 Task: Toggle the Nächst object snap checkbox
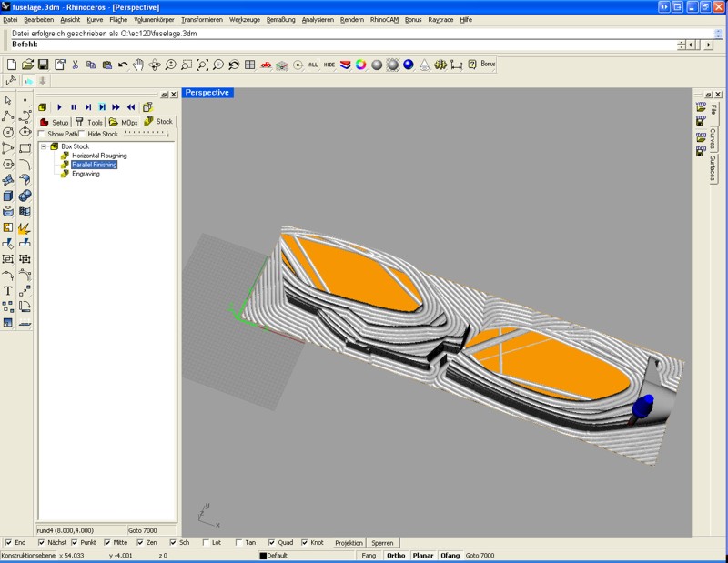click(41, 542)
